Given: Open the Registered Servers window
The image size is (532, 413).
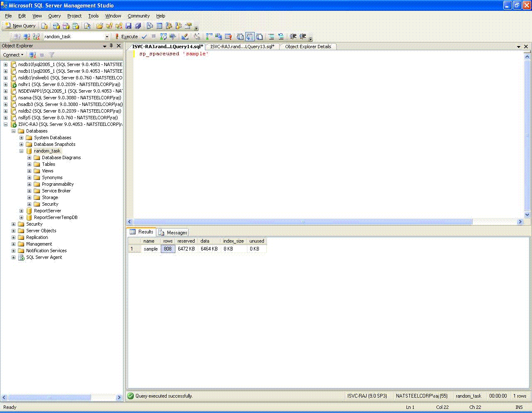Looking at the screenshot, I should (150, 26).
